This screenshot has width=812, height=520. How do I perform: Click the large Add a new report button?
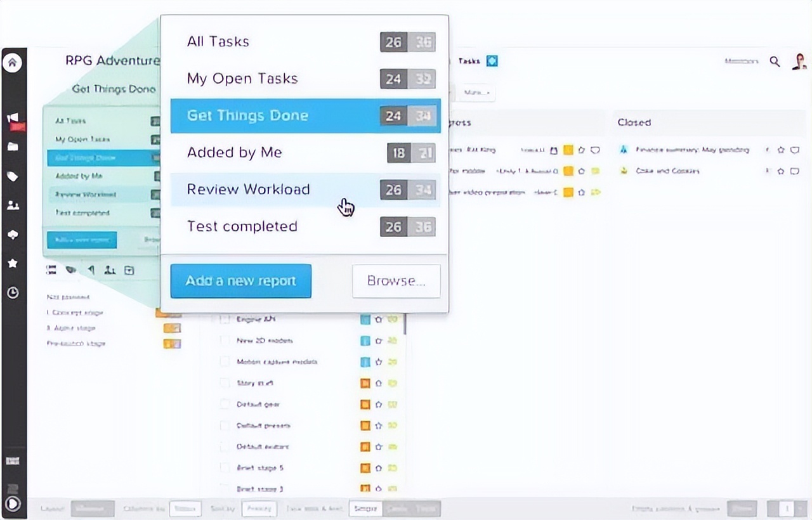coord(241,281)
